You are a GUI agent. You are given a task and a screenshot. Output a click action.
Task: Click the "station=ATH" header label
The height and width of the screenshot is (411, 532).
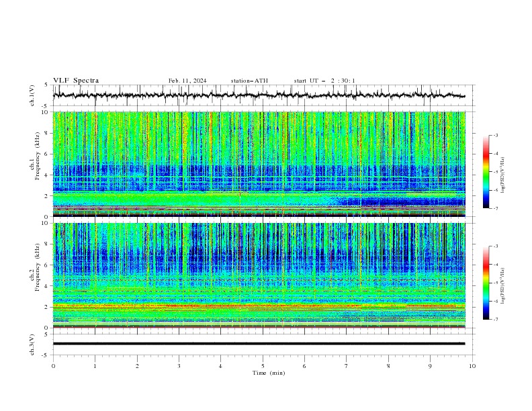tap(249, 81)
